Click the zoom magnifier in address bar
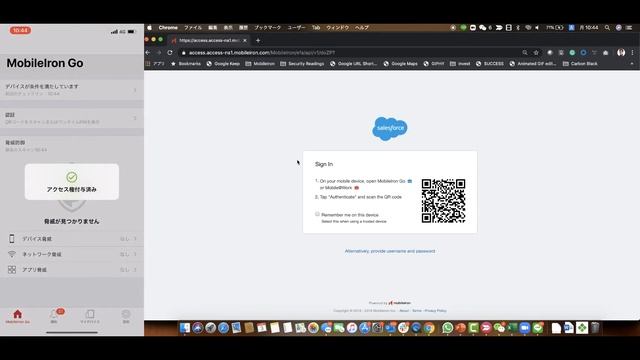640x360 pixels. pyautogui.click(x=524, y=53)
